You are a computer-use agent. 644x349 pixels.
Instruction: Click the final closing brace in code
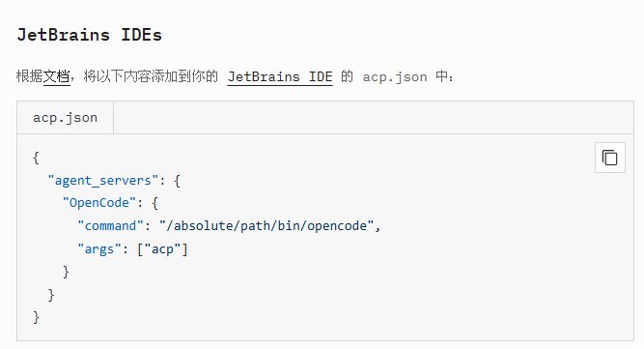point(36,317)
